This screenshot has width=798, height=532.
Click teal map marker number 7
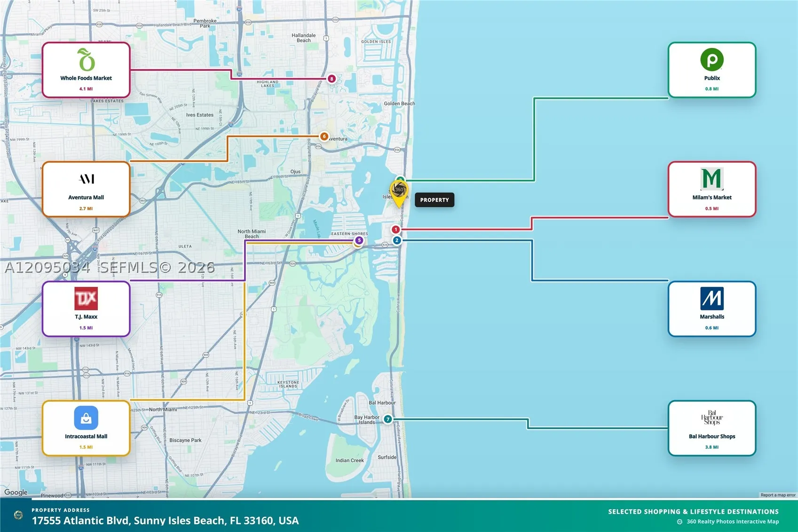[x=387, y=419]
